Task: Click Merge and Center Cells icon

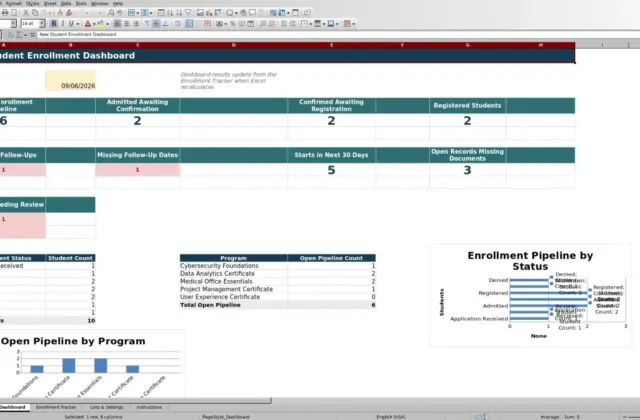Action: (x=189, y=24)
